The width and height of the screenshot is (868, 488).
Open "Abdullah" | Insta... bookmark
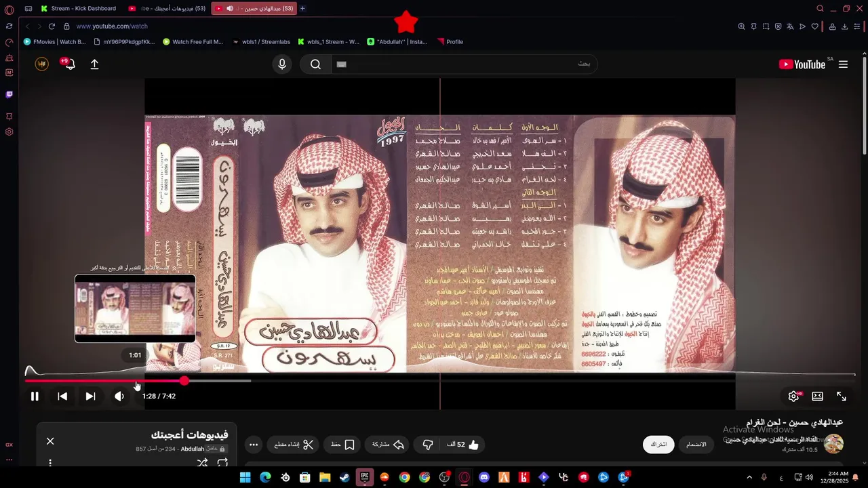[397, 41]
